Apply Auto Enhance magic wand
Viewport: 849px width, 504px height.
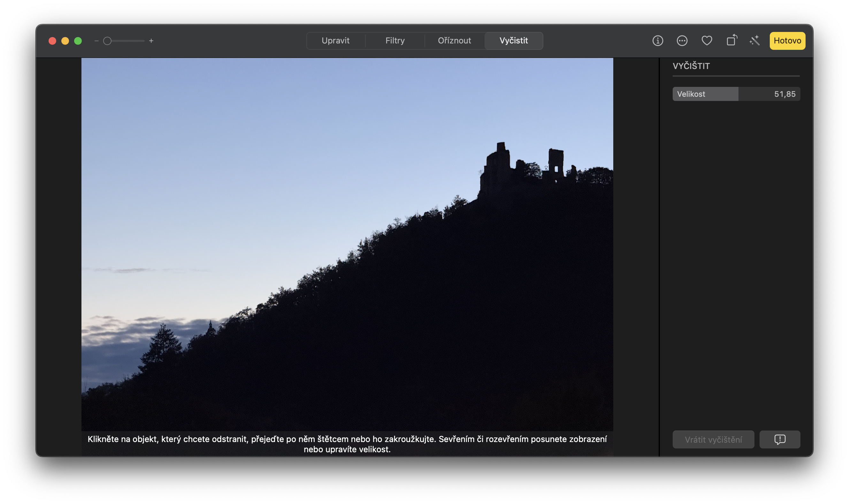click(x=754, y=41)
